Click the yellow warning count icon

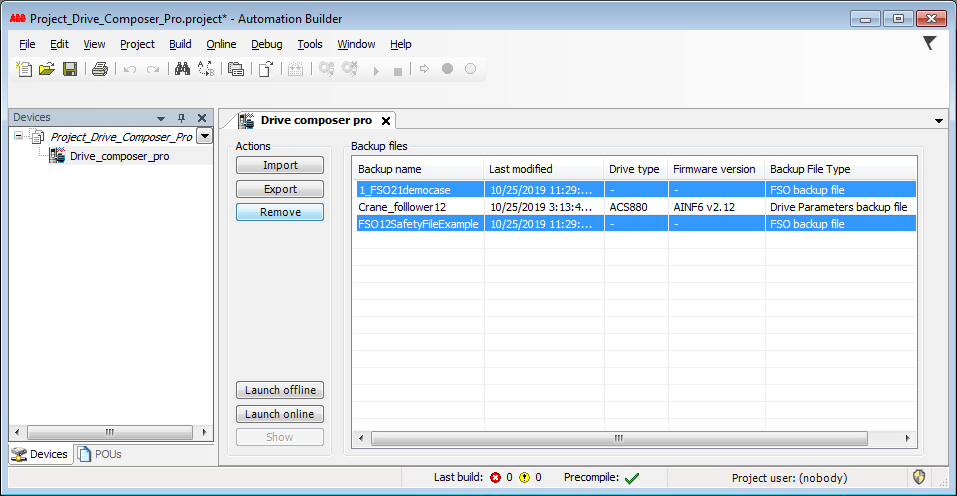[x=524, y=478]
